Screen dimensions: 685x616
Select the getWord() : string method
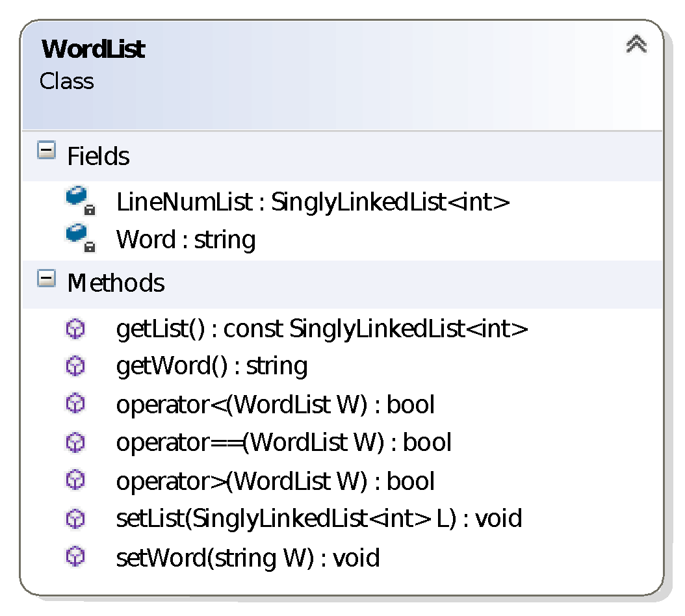coord(212,366)
